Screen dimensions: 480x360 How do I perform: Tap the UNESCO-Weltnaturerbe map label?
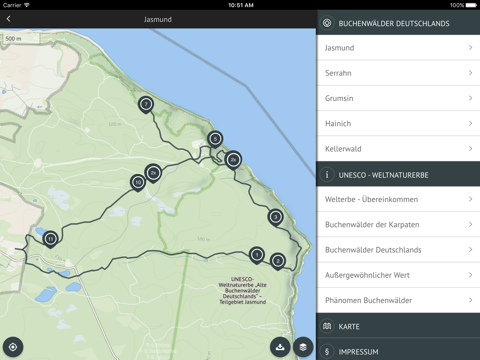pyautogui.click(x=242, y=290)
